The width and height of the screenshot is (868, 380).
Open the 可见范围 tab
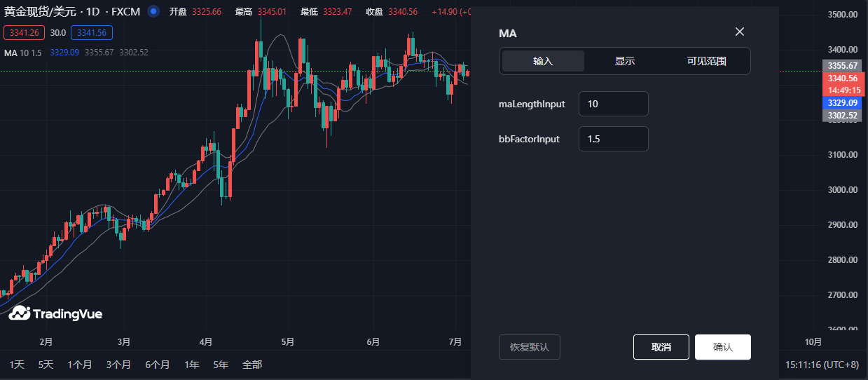pos(706,61)
